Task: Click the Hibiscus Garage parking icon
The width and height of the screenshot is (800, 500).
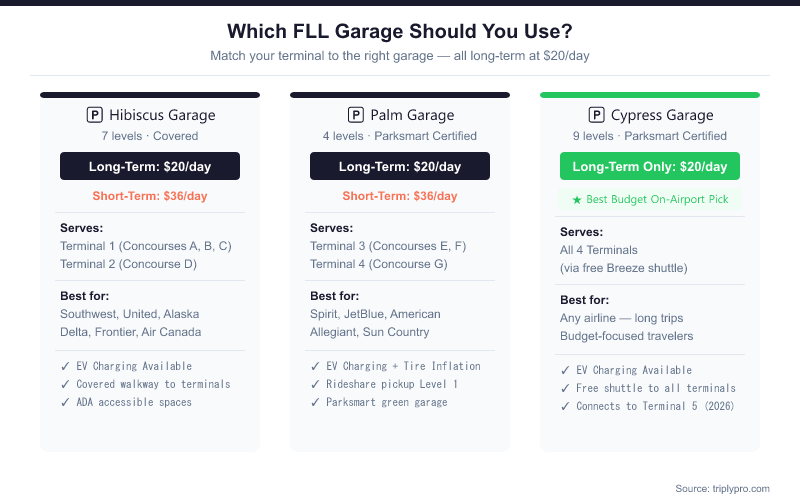Action: click(95, 115)
